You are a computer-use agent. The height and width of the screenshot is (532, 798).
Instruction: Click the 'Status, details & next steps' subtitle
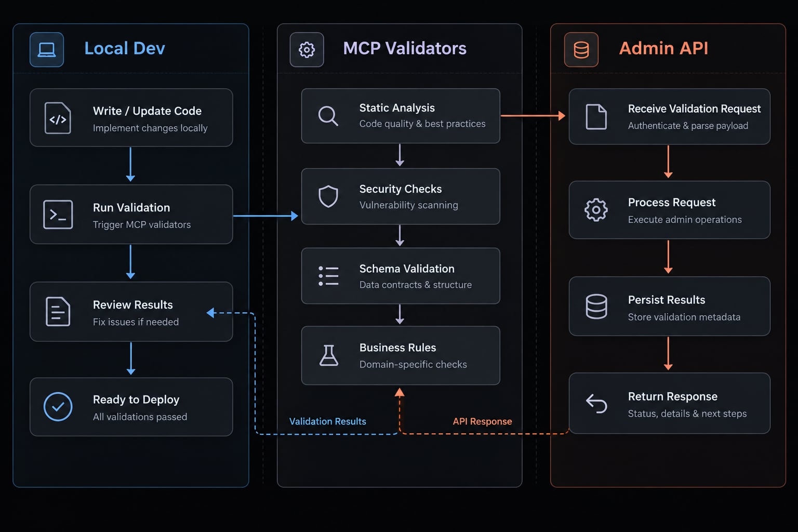[x=687, y=414]
